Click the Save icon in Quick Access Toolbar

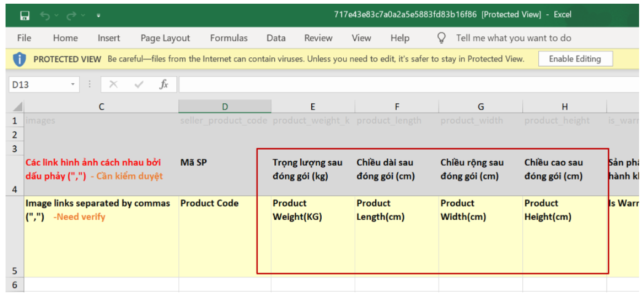[25, 15]
